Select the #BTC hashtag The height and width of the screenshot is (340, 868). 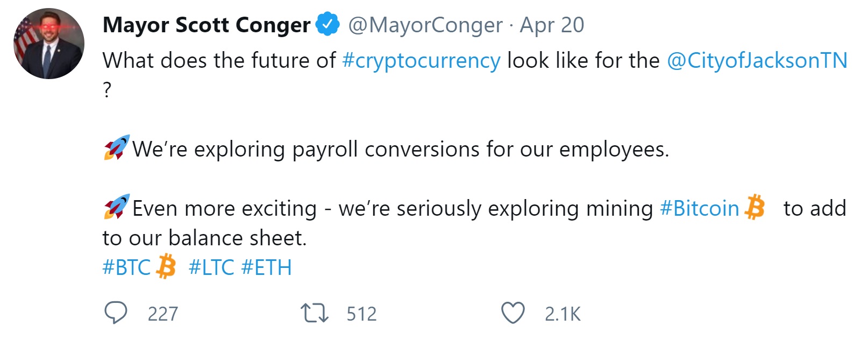pos(127,267)
